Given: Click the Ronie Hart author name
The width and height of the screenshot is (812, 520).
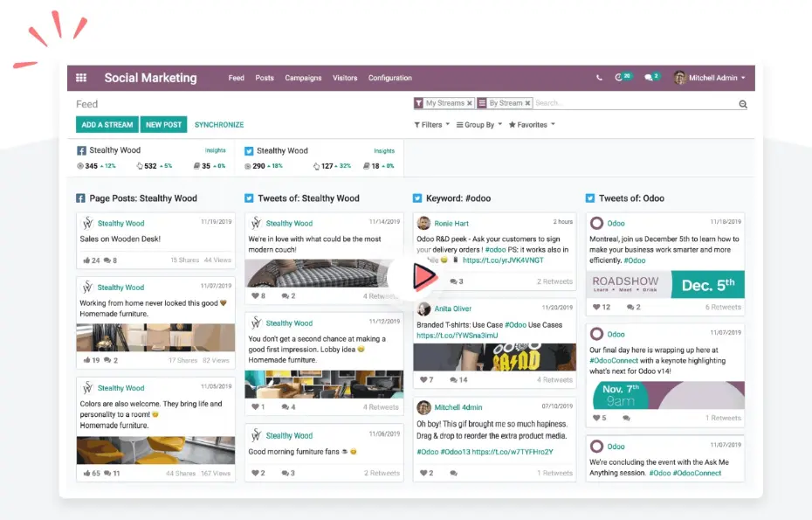Looking at the screenshot, I should pos(451,224).
